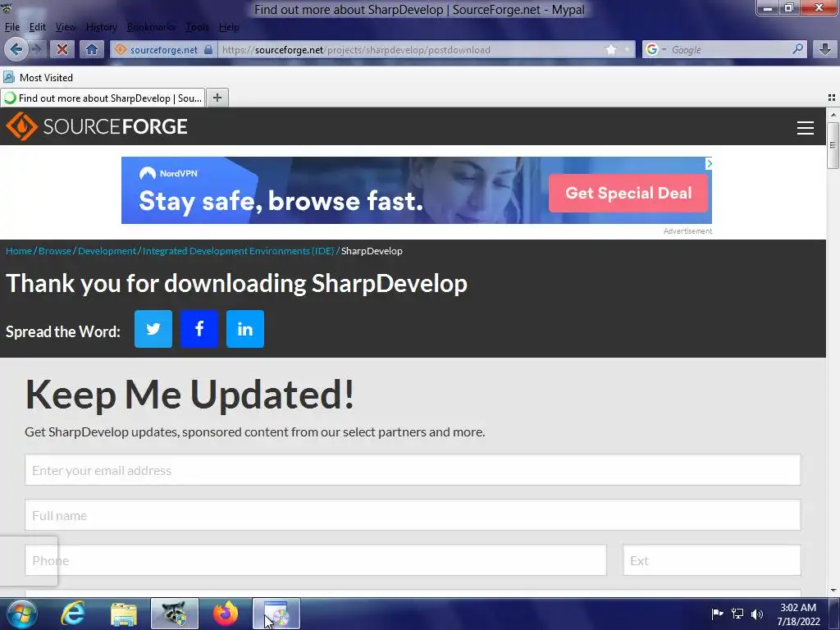Open Windows Explorer folder in taskbar
The height and width of the screenshot is (630, 840).
coord(124,614)
